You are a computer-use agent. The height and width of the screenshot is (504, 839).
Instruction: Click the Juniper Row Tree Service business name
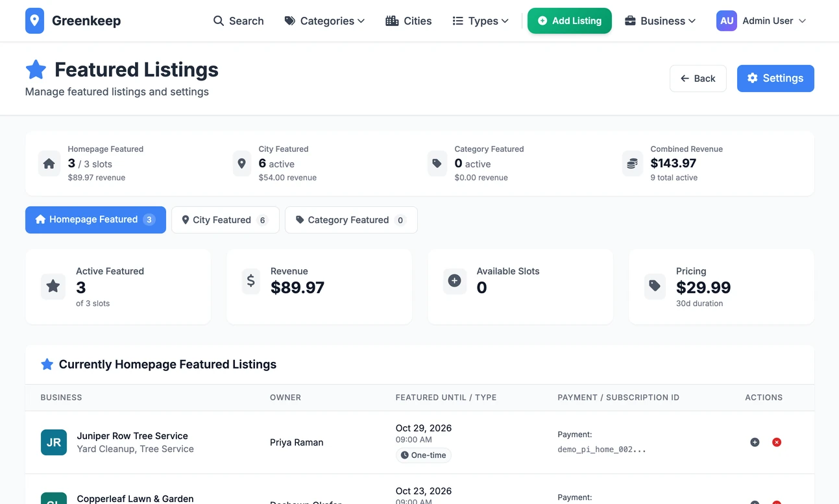pyautogui.click(x=132, y=436)
